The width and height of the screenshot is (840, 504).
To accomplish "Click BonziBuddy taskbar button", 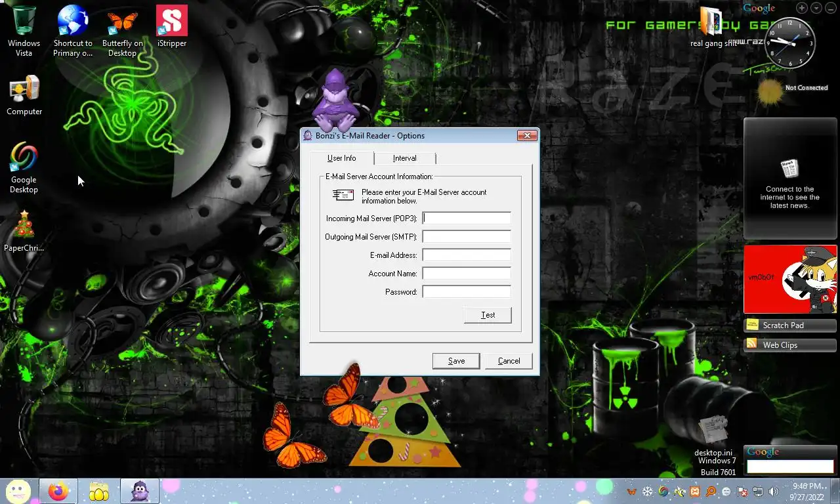I will pyautogui.click(x=139, y=492).
